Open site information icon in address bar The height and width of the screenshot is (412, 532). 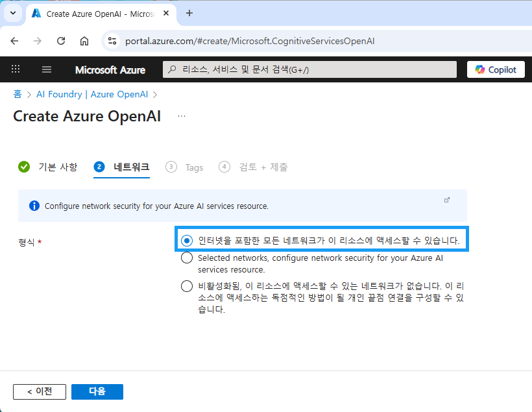tap(112, 41)
